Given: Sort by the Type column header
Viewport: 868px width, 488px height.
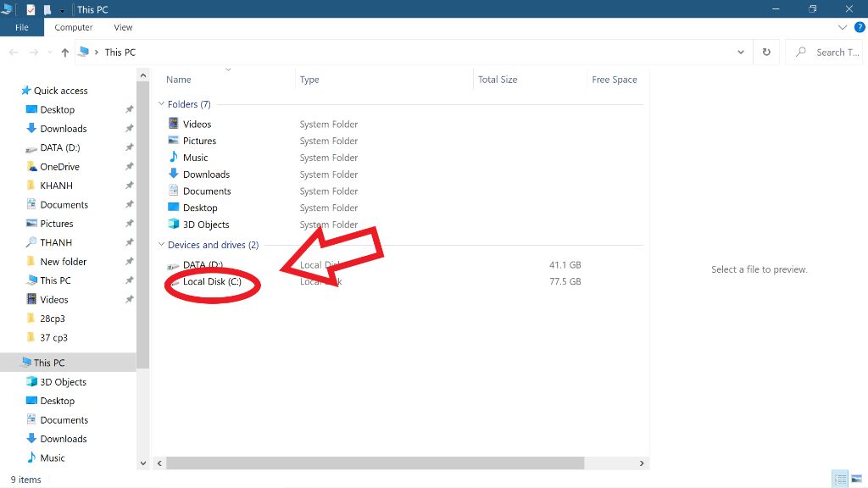Looking at the screenshot, I should coord(309,80).
